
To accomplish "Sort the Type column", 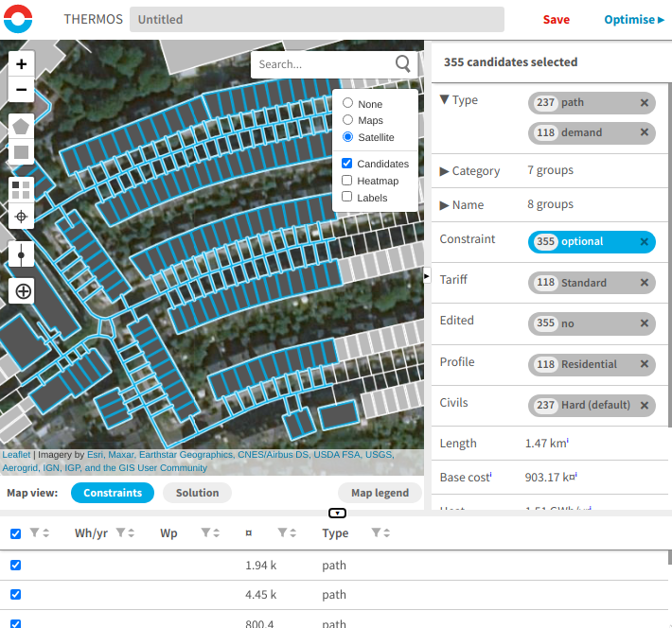I will pos(386,532).
